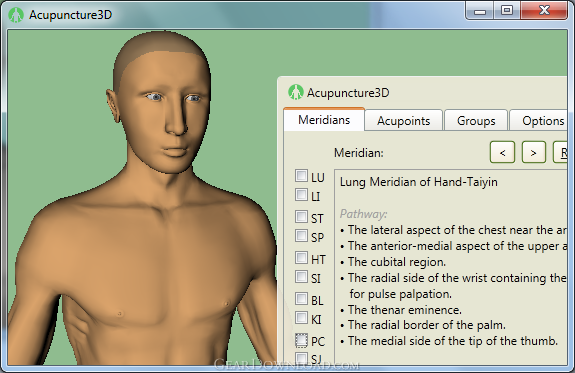The image size is (575, 373).
Task: Enable the LU meridian checkbox
Action: (301, 176)
